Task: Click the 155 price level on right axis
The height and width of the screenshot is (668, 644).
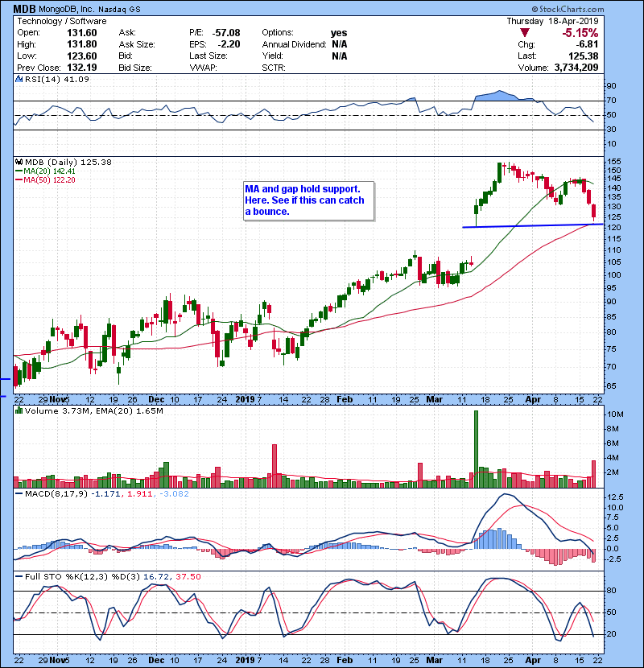Action: (x=614, y=162)
